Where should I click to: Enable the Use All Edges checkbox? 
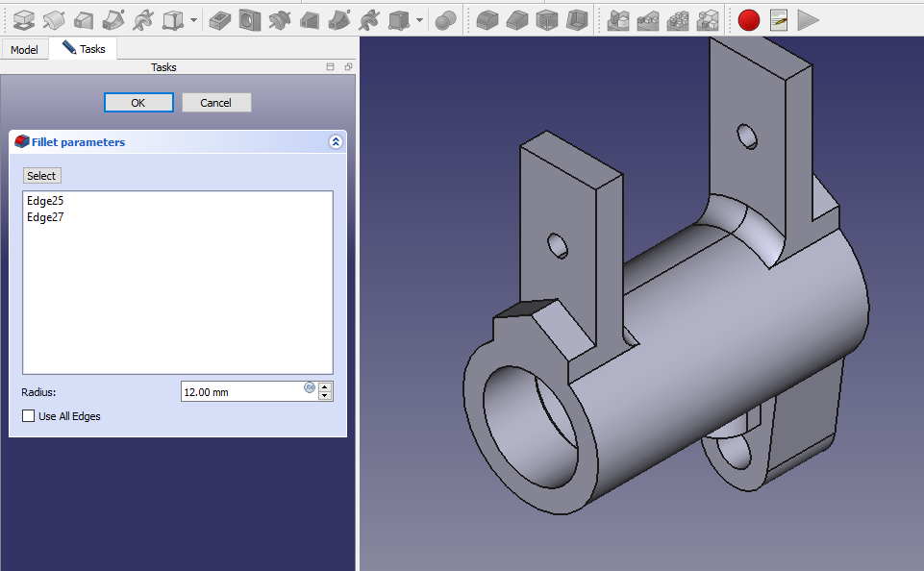pos(29,416)
